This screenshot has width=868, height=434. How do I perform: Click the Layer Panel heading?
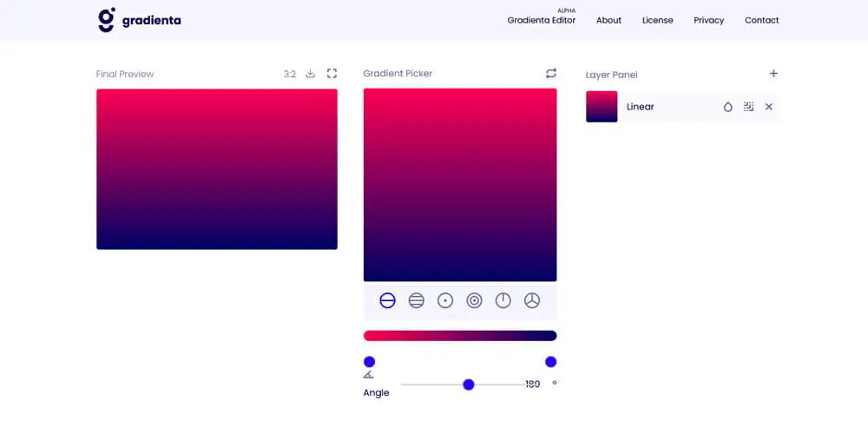click(x=612, y=75)
